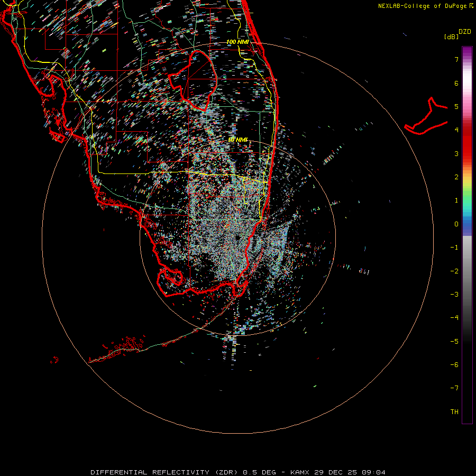Click the color scale value -7
This screenshot has height=476, width=476.
click(x=454, y=388)
